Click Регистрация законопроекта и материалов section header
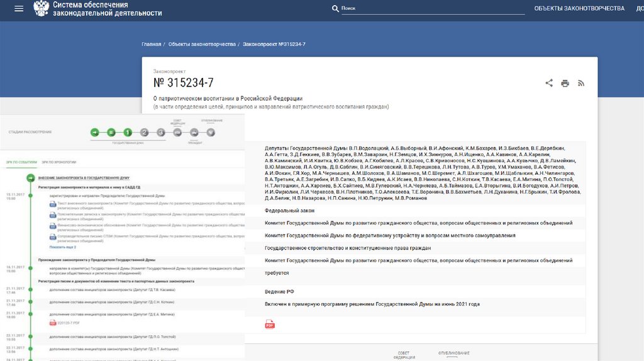Image resolution: width=644 pixels, height=361 pixels. [89, 187]
